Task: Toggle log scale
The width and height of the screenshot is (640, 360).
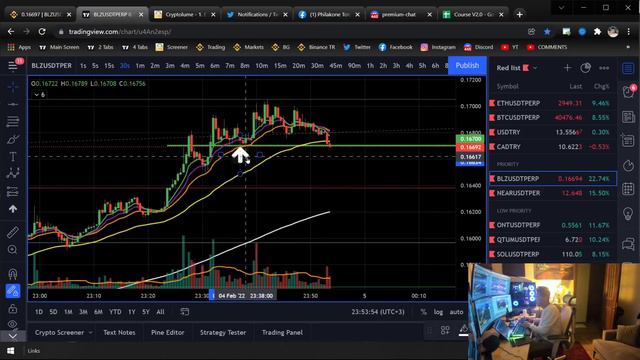Action: coord(438,312)
